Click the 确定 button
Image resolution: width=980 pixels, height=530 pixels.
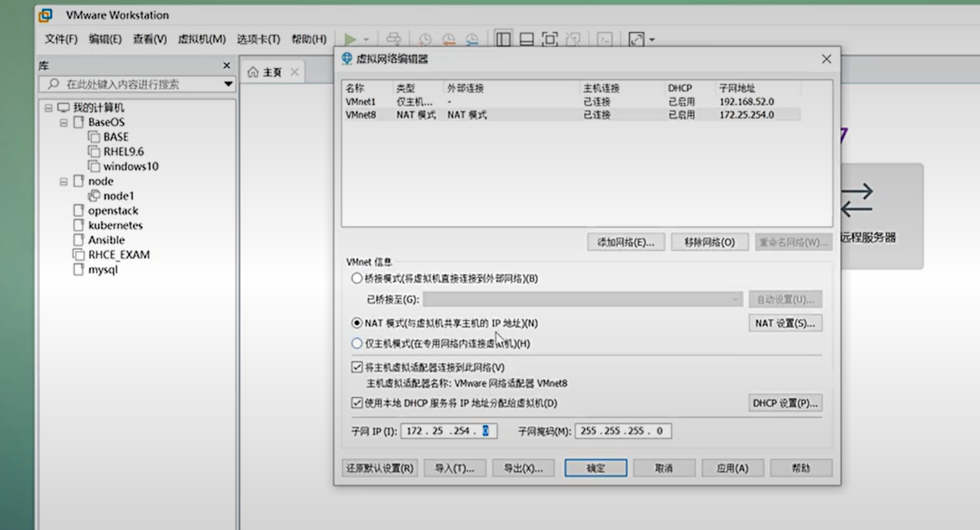(x=596, y=468)
